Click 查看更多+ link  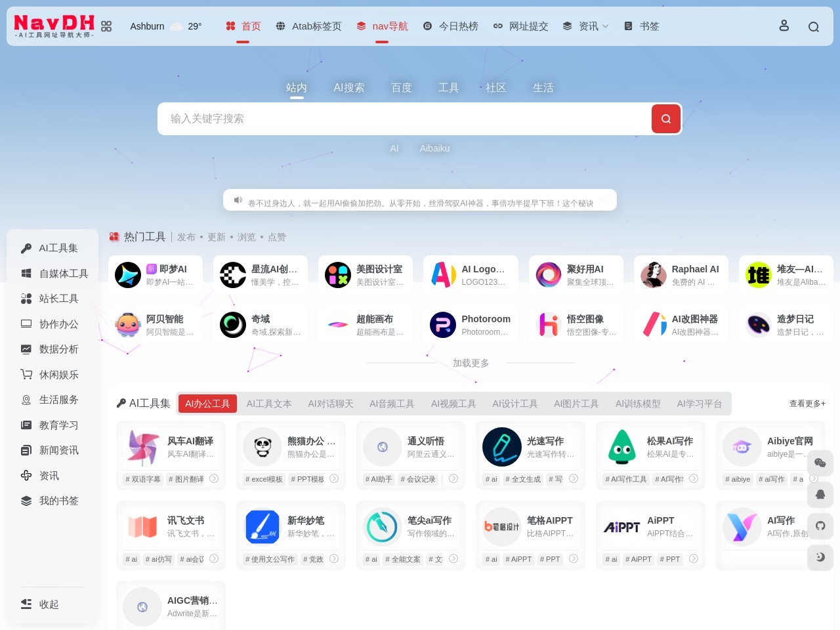pos(807,404)
